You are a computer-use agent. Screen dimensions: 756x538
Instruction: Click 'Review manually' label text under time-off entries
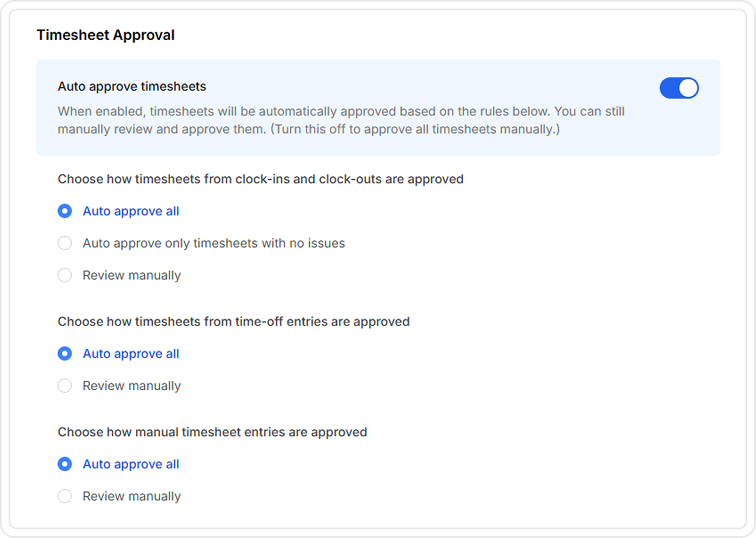pyautogui.click(x=131, y=386)
